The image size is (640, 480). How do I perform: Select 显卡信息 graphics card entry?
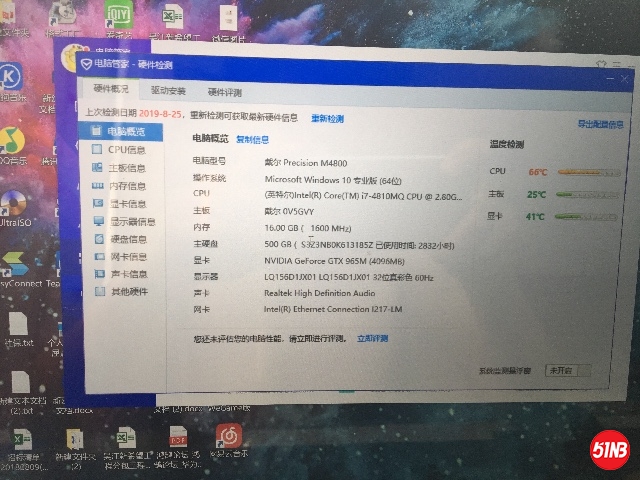124,204
